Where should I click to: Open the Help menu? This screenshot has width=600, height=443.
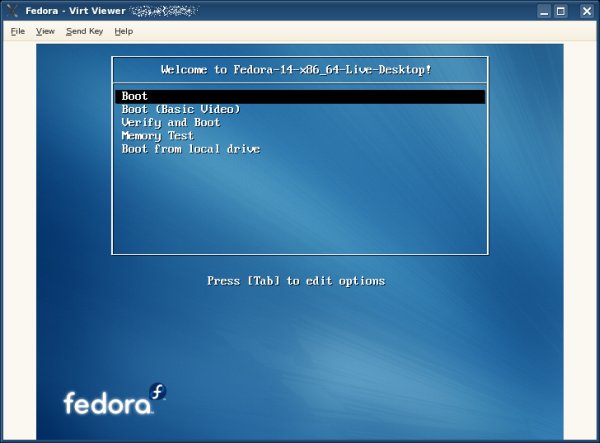pyautogui.click(x=124, y=31)
